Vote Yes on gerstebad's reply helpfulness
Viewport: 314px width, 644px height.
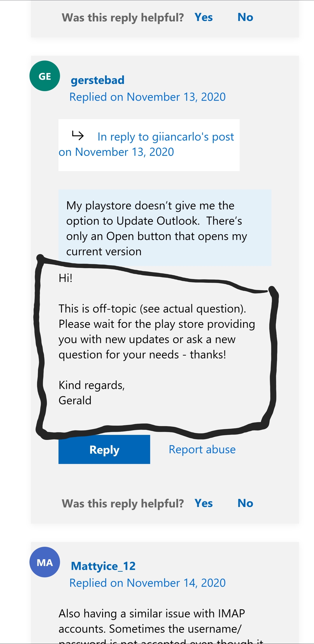click(204, 503)
